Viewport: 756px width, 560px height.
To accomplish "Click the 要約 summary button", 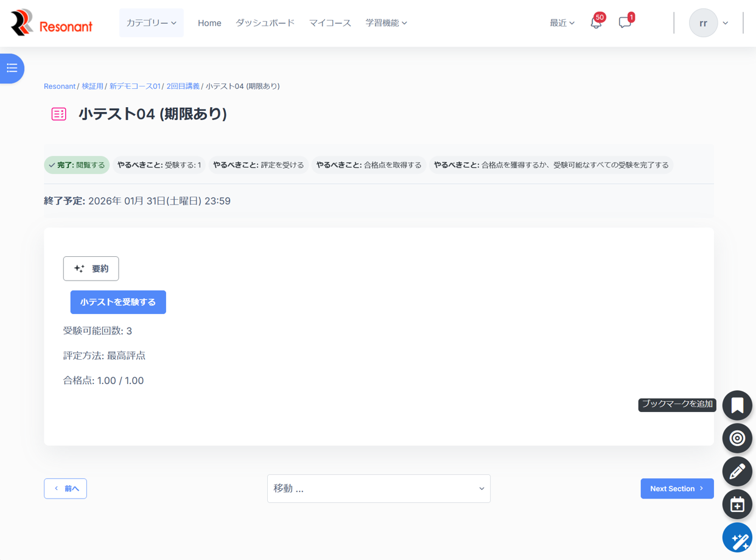I will tap(91, 268).
